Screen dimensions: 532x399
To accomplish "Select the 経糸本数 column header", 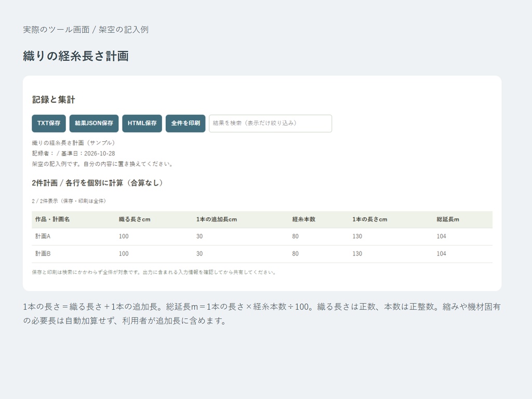I will (x=303, y=220).
